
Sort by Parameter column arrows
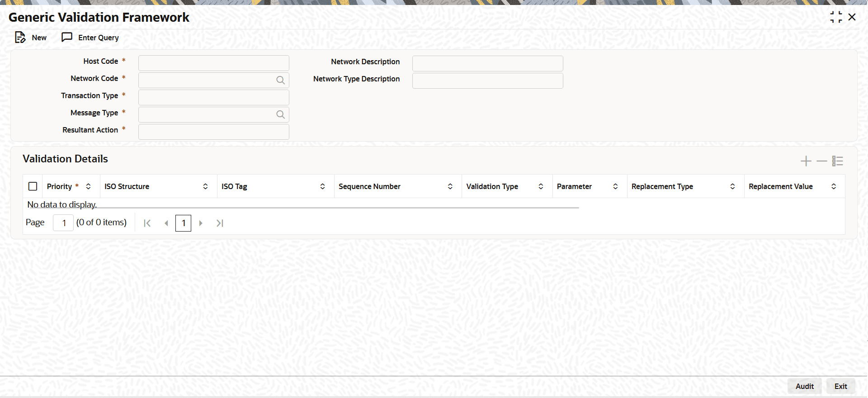(x=615, y=186)
